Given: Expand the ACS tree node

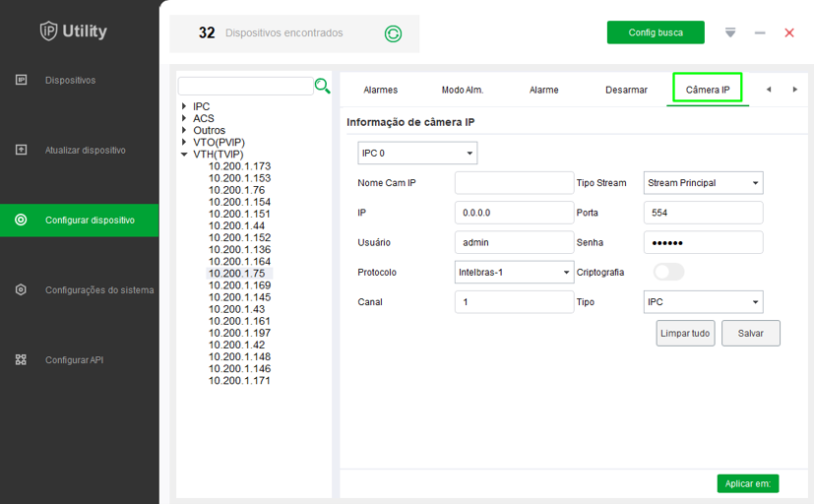Looking at the screenshot, I should [184, 118].
